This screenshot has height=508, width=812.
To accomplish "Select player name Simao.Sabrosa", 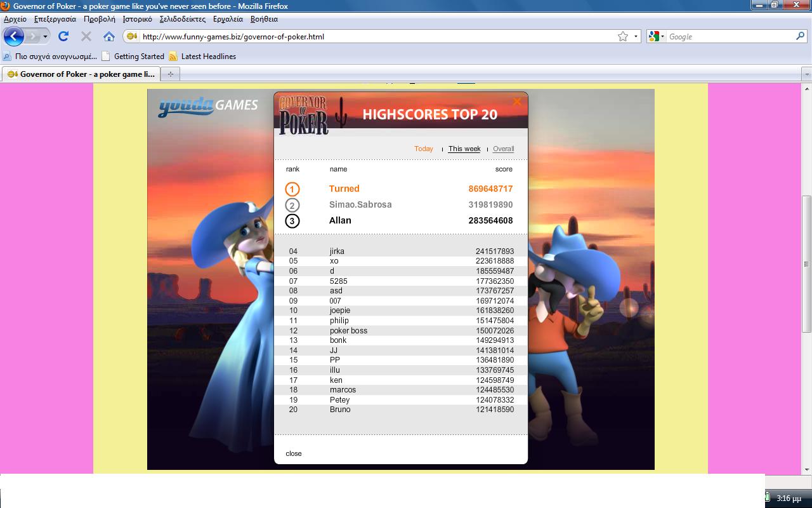I will 360,204.
